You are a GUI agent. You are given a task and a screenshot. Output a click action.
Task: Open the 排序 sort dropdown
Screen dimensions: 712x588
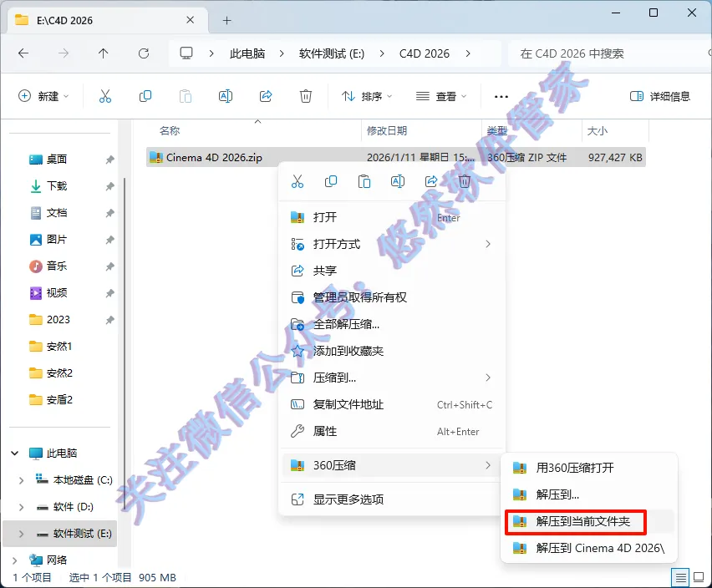coord(367,96)
